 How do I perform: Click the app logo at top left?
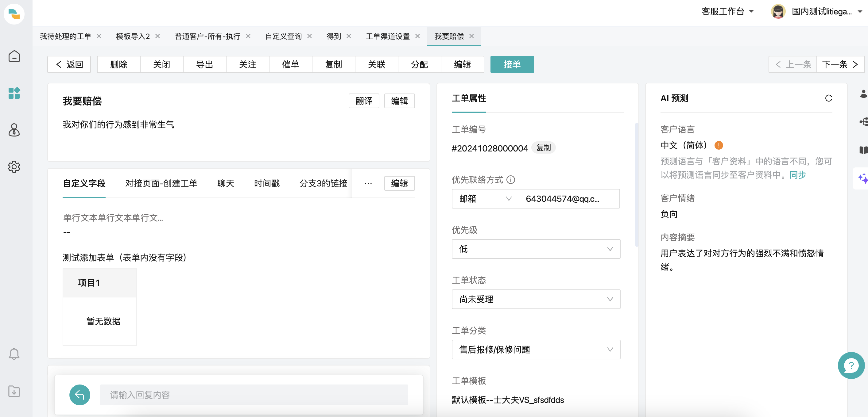[x=14, y=14]
